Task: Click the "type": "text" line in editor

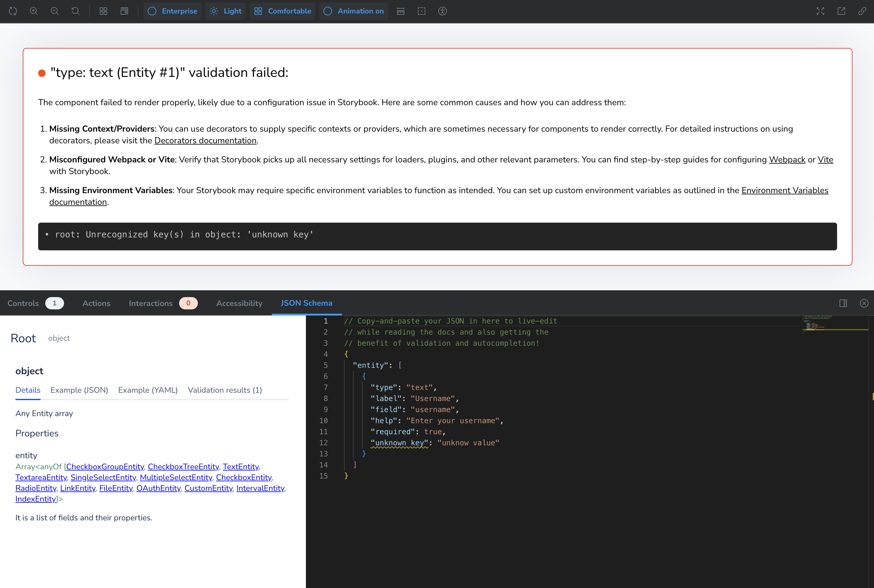Action: (x=404, y=387)
